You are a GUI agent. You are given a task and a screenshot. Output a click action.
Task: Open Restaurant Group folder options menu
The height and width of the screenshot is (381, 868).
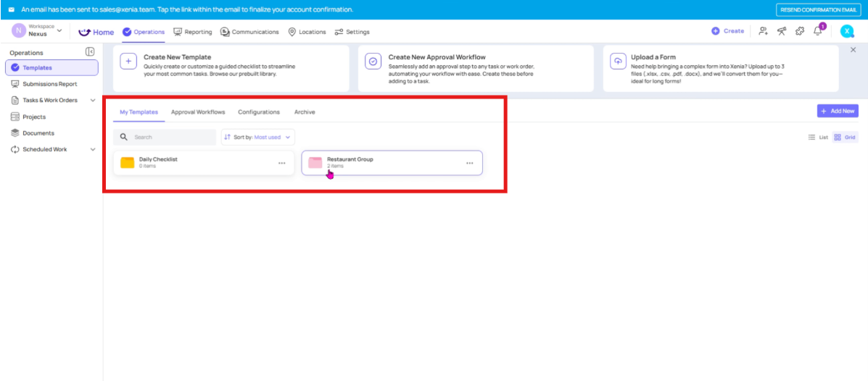point(469,163)
